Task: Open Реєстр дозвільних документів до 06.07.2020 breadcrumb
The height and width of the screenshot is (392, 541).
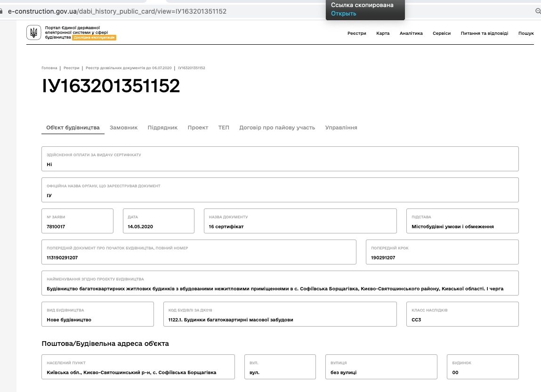Action: coord(129,68)
